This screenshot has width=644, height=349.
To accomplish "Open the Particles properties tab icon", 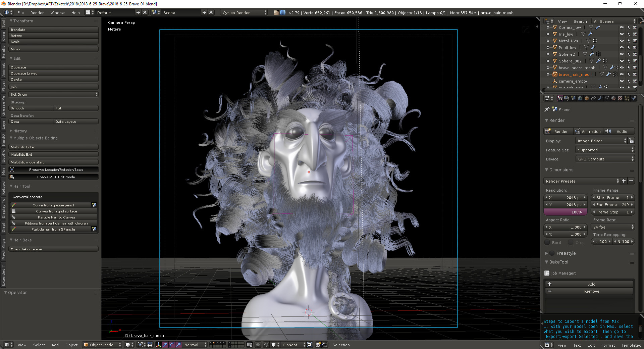I will [627, 98].
